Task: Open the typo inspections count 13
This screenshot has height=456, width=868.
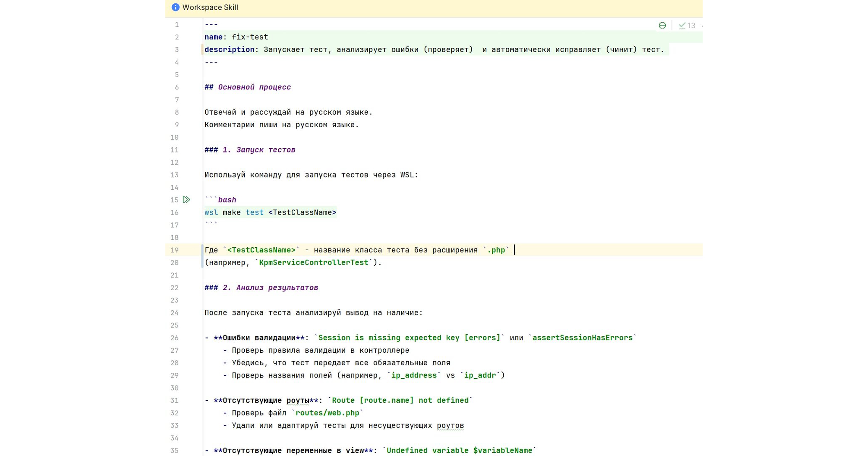Action: point(688,26)
